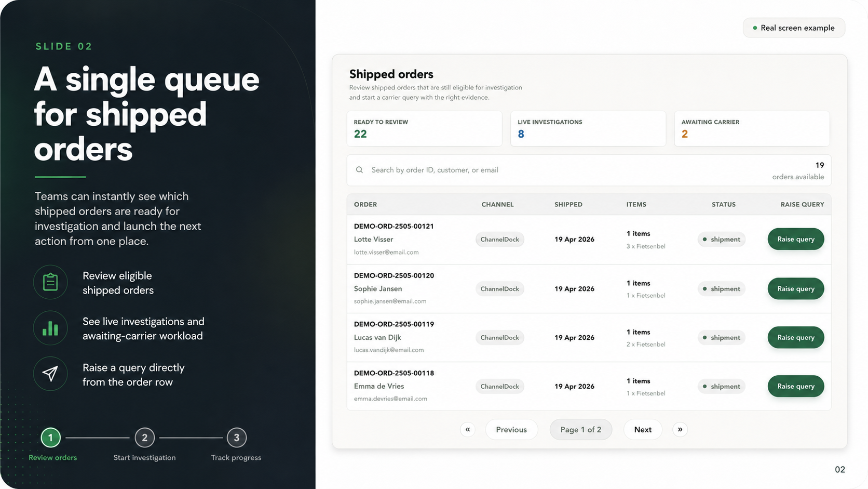Viewport: 868px width, 489px height.
Task: Click the SLIDE 02 label
Action: click(64, 46)
